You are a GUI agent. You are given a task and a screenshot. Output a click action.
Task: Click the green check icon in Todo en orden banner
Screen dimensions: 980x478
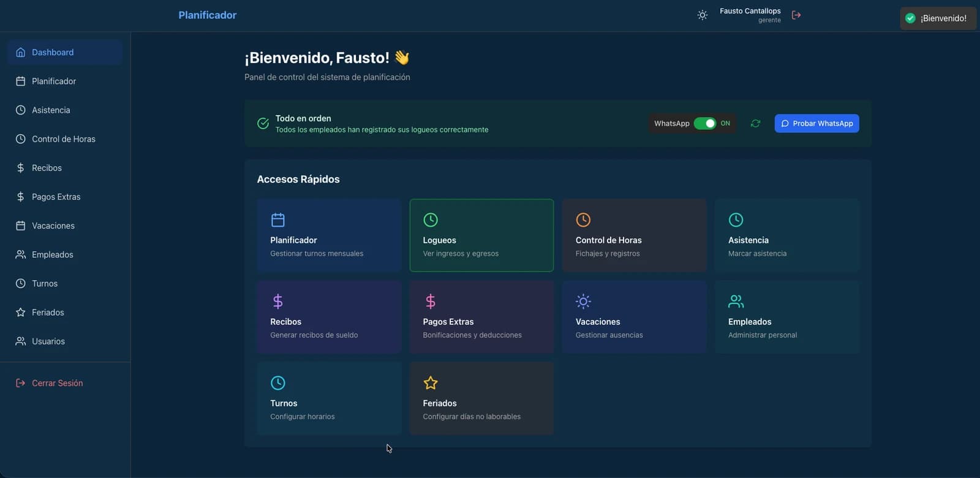click(263, 123)
